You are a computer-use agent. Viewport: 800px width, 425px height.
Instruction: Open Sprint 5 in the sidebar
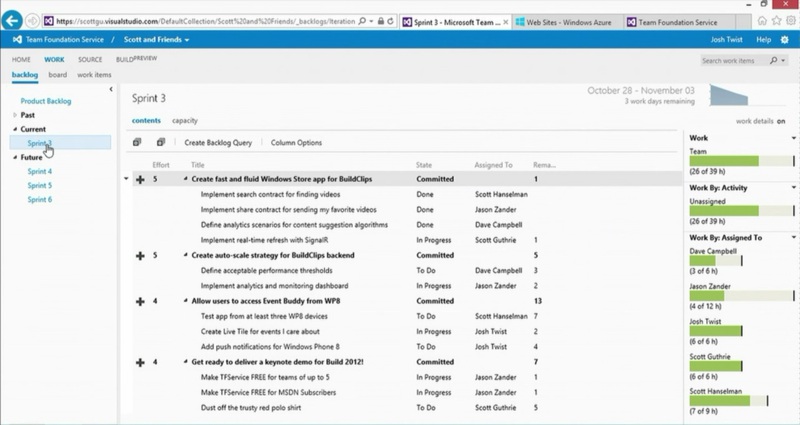click(40, 185)
